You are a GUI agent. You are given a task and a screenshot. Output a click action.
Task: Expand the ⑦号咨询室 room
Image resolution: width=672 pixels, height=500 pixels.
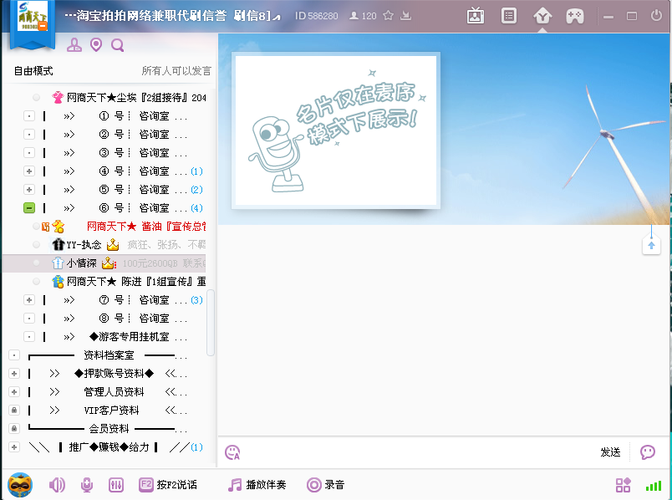point(29,300)
